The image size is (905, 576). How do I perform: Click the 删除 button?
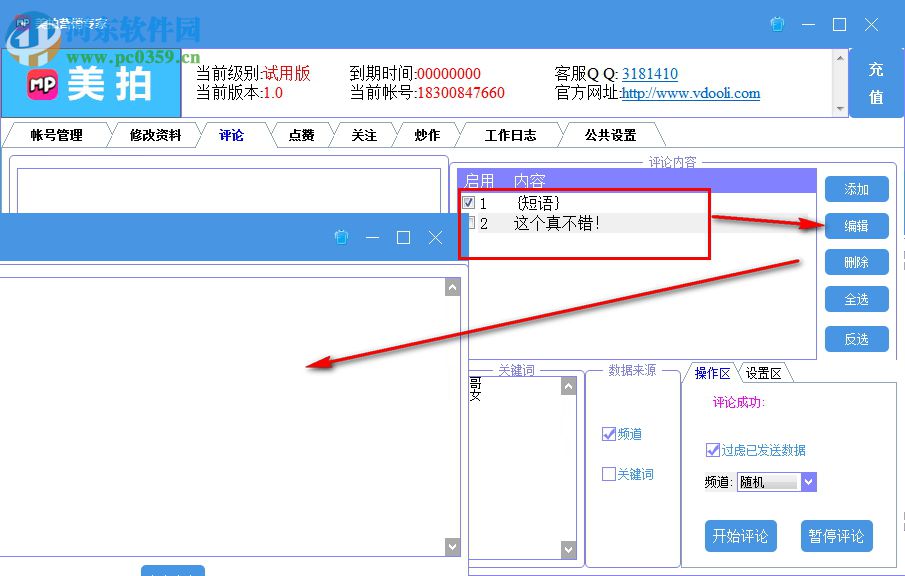click(856, 262)
